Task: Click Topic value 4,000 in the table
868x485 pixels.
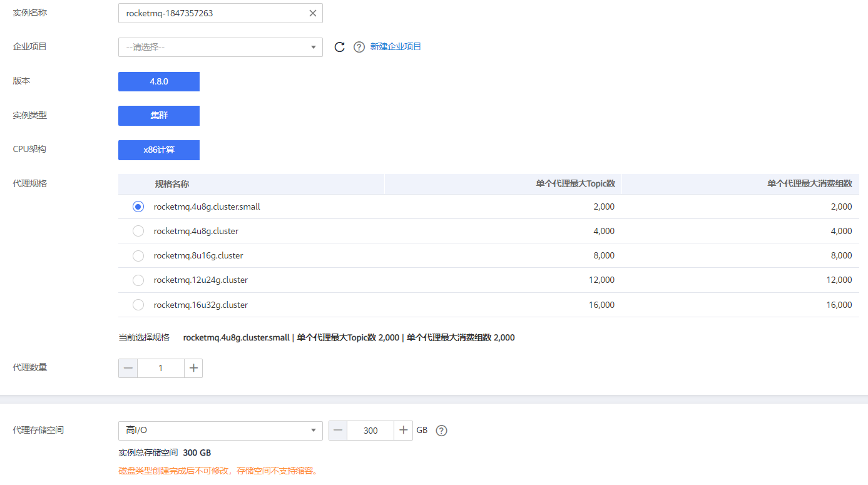Action: 604,231
